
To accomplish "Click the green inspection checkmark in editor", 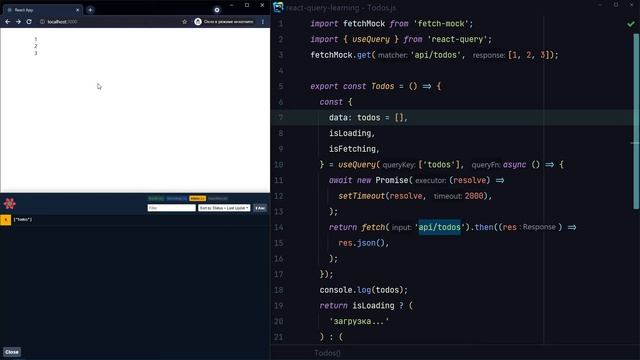I will [x=631, y=24].
